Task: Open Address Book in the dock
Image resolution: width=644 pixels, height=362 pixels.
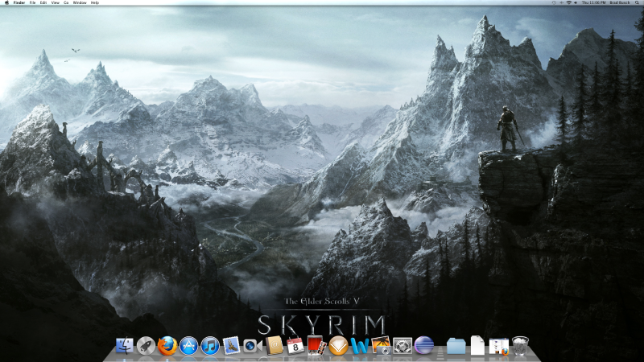Action: point(274,346)
